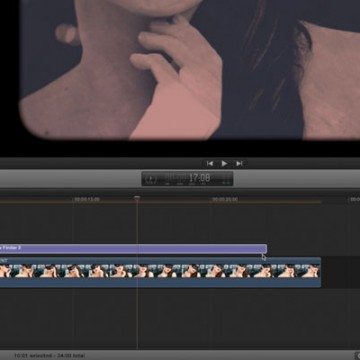Click ruler at the 00:00:20:00 mark
The width and height of the screenshot is (360, 360).
pyautogui.click(x=225, y=199)
